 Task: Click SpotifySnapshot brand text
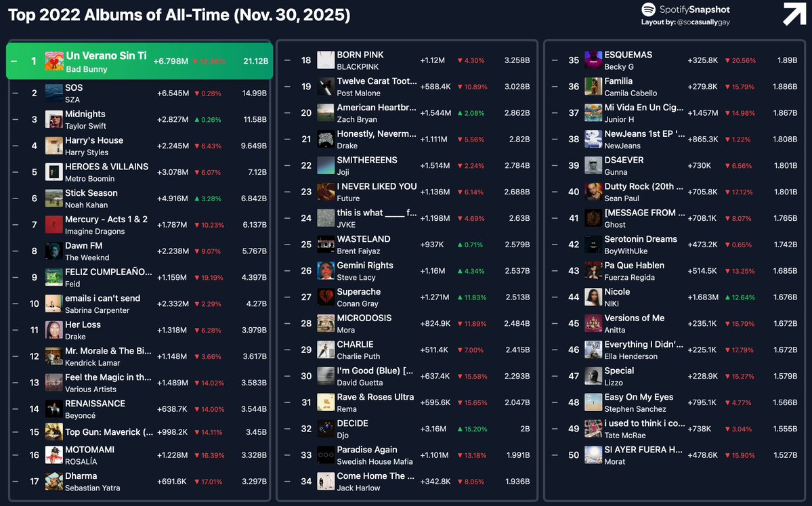pos(694,9)
